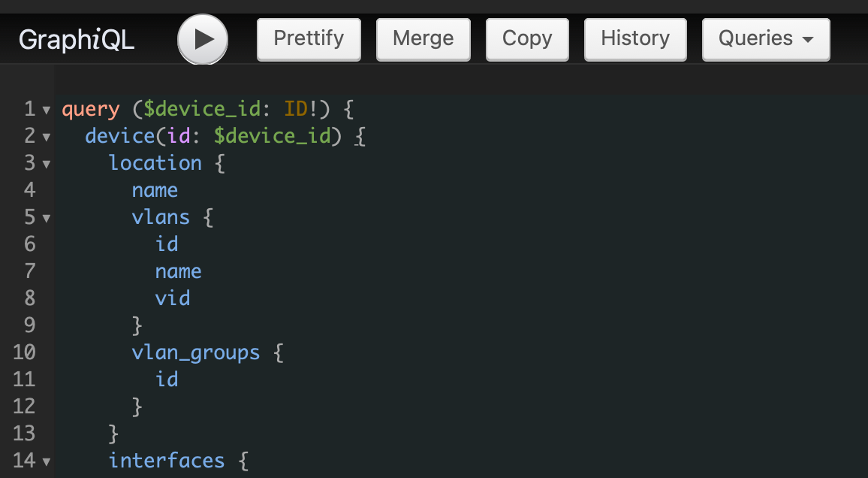
Task: Place cursor on the interfaces field
Action: 166,461
